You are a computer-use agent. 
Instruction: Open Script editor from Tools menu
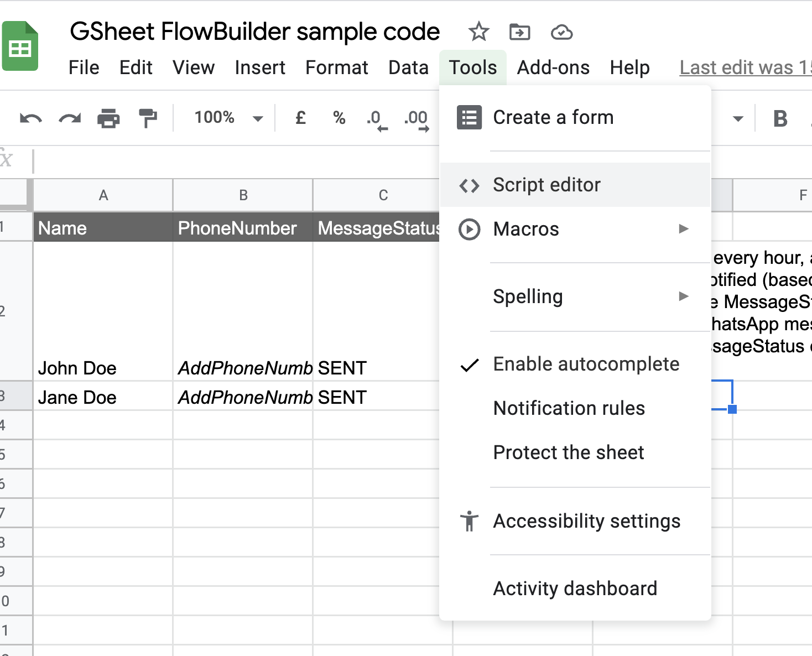[x=546, y=185]
